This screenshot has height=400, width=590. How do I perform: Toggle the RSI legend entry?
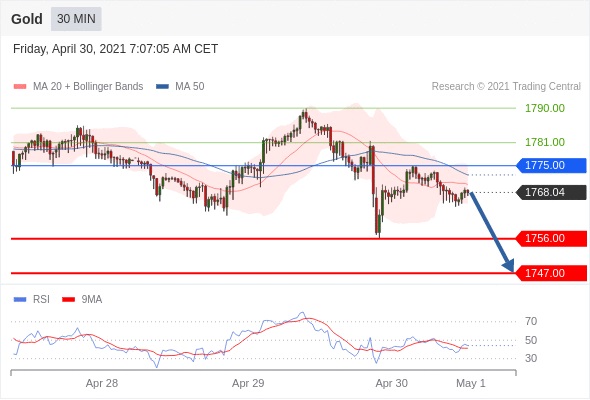tap(32, 300)
